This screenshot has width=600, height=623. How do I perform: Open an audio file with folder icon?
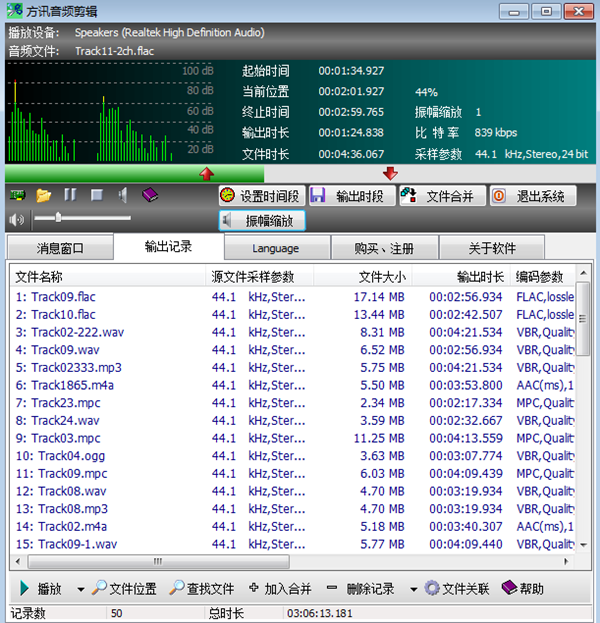pyautogui.click(x=43, y=195)
